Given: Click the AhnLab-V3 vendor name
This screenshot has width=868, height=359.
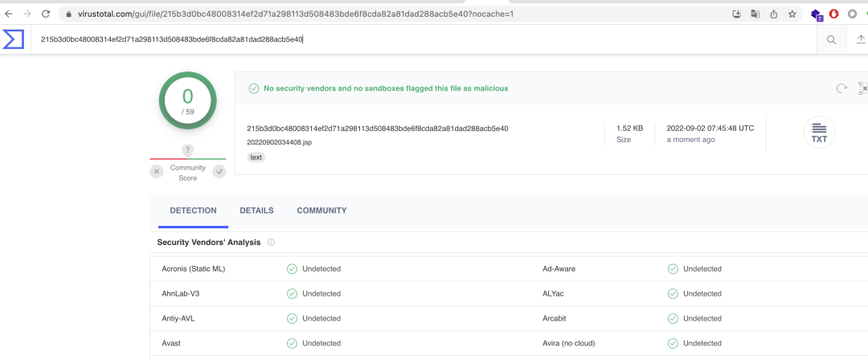Looking at the screenshot, I should point(181,294).
